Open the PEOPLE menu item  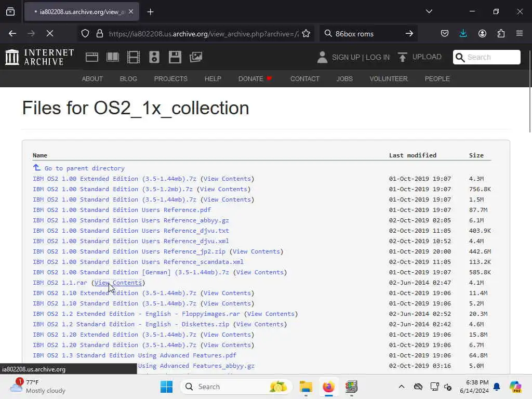pos(437,79)
